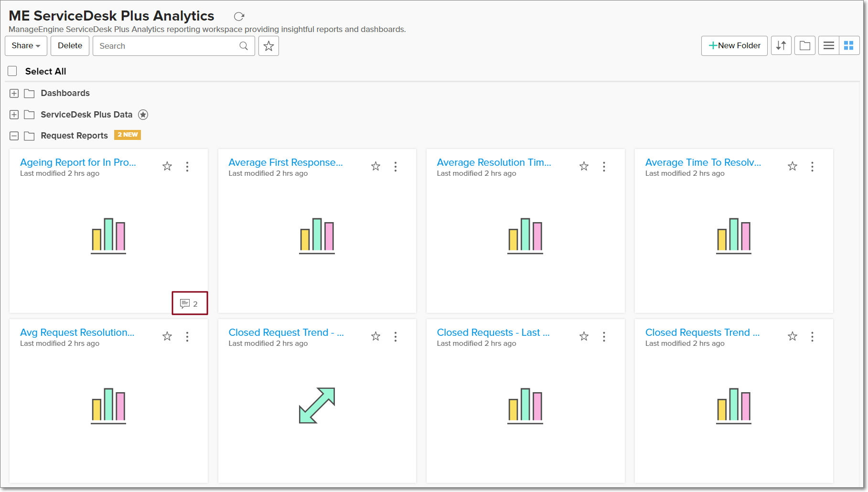Image resolution: width=868 pixels, height=492 pixels.
Task: Expand the ServiceDesk Plus Data folder
Action: pos(14,115)
